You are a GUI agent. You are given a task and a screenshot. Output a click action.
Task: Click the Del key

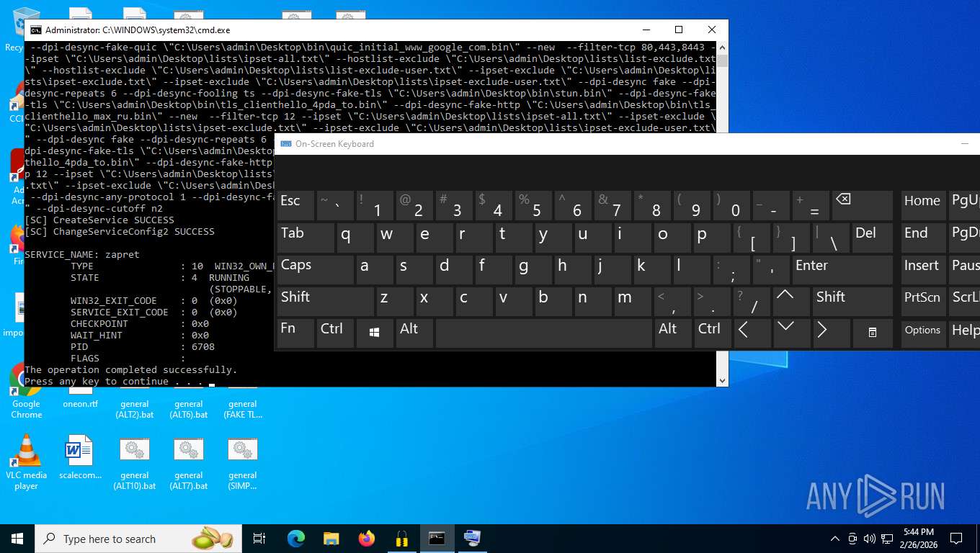click(x=872, y=238)
